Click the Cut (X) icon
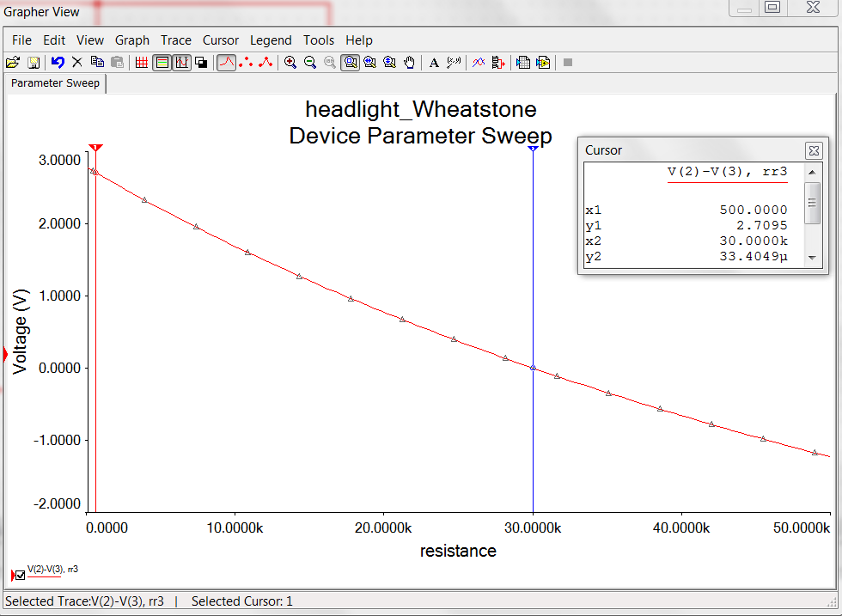Screen dimensions: 842x616 (77, 62)
